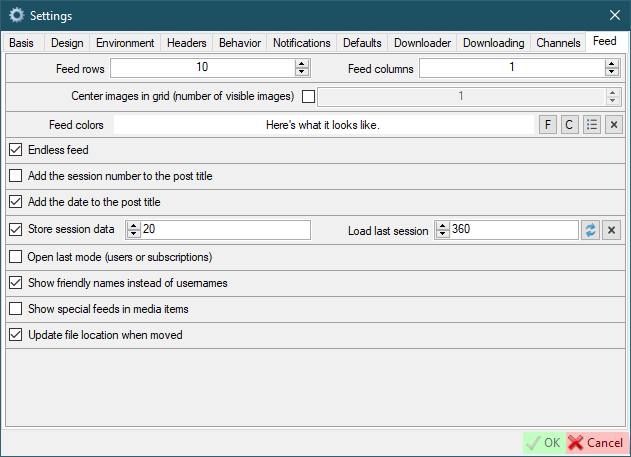This screenshot has width=631, height=457.
Task: Enable Center images in grid checkbox
Action: point(308,97)
